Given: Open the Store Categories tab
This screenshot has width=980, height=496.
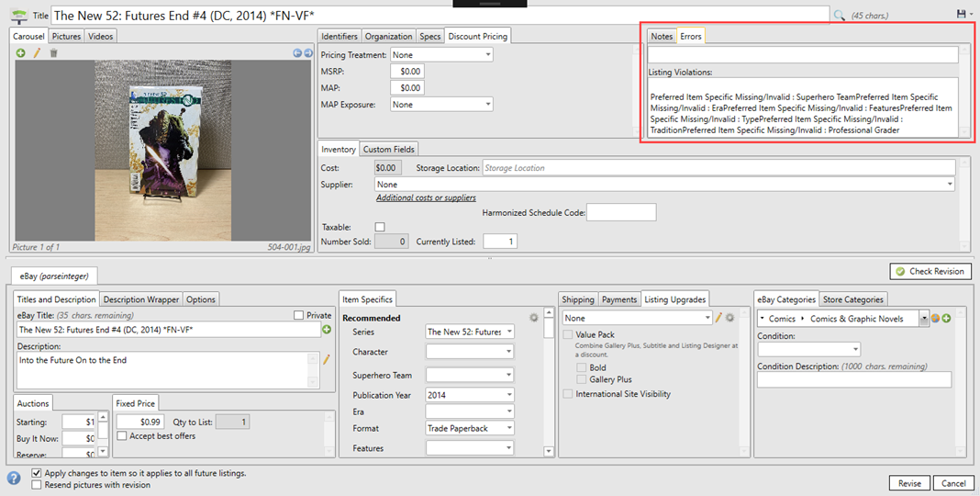Looking at the screenshot, I should [853, 299].
